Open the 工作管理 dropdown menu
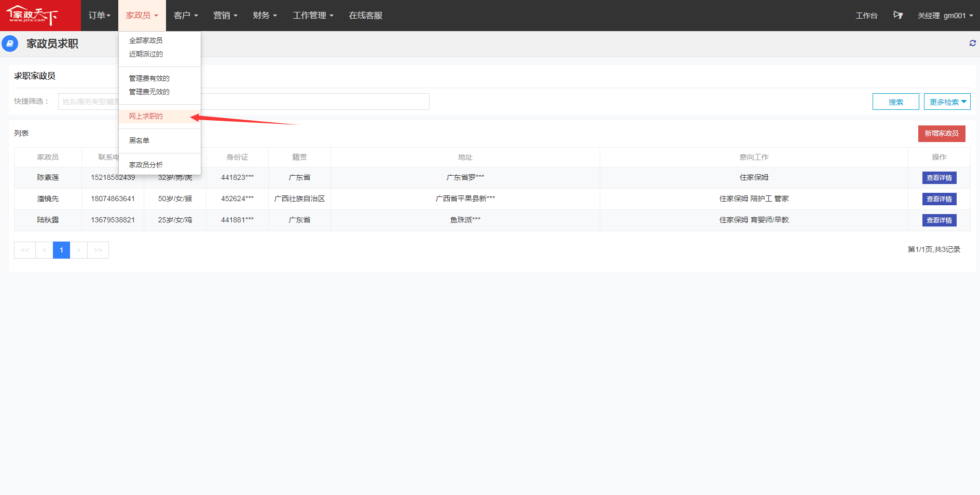The image size is (980, 495). tap(313, 16)
